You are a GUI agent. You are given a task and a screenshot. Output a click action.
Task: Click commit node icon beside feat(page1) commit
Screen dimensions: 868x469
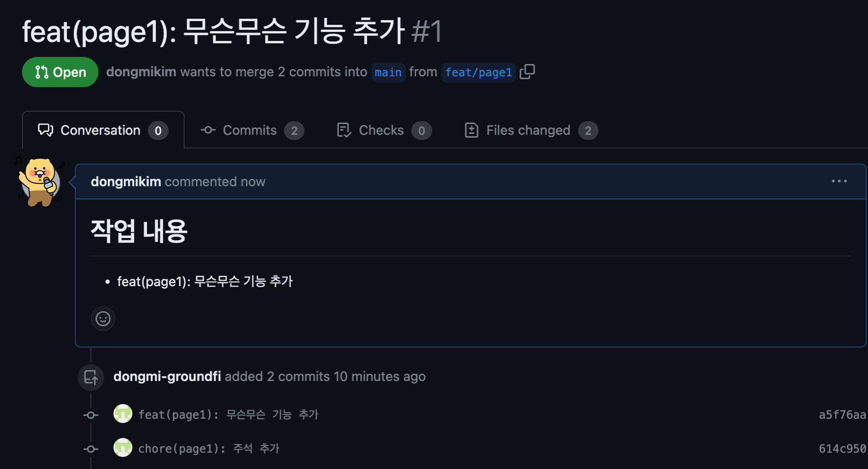click(91, 415)
